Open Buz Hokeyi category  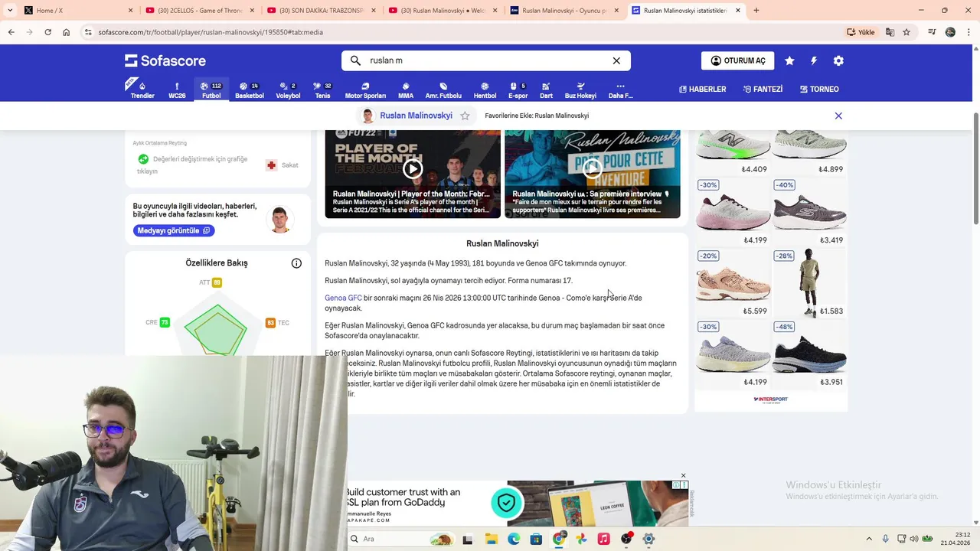[580, 90]
